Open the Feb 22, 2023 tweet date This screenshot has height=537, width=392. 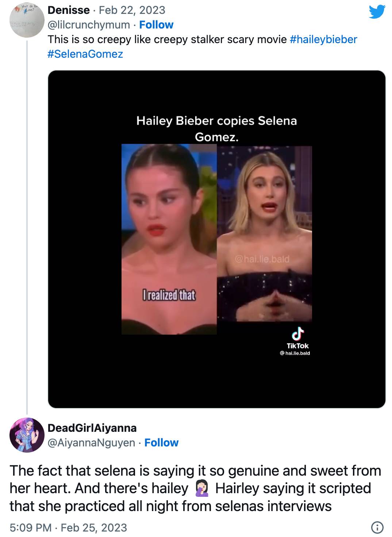tap(132, 10)
